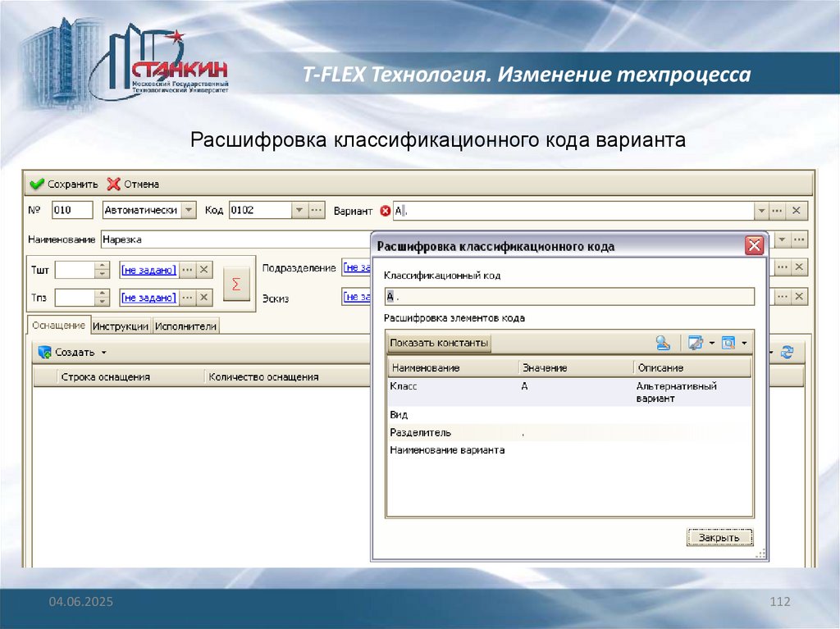The image size is (840, 629).
Task: Click ellipsis button at Подразделение row right end
Action: pyautogui.click(x=782, y=267)
